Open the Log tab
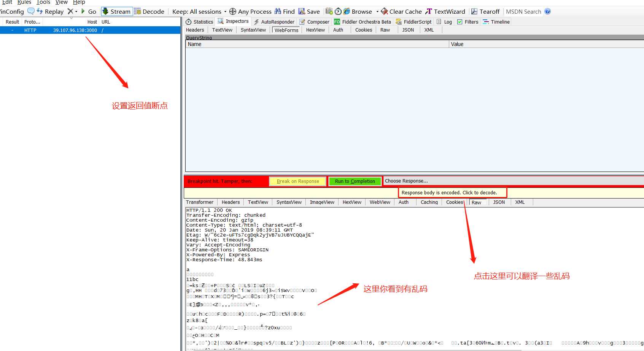The height and width of the screenshot is (351, 644). pyautogui.click(x=444, y=22)
